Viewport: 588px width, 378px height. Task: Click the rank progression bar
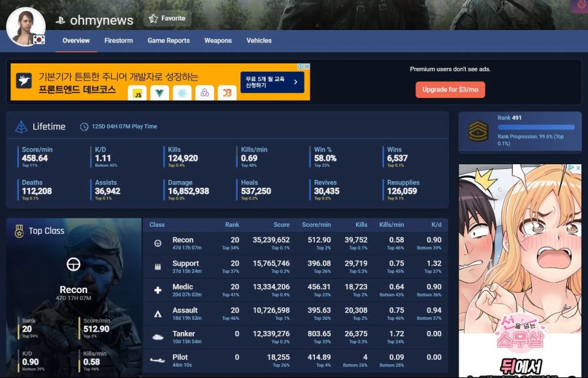[x=536, y=128]
